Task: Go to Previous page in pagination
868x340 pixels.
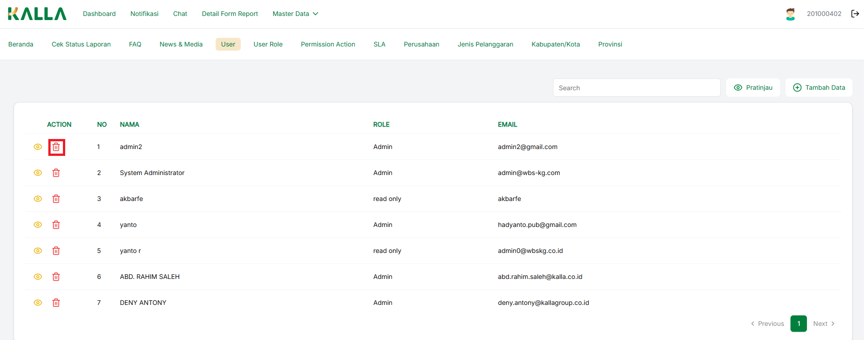Action: (x=767, y=324)
